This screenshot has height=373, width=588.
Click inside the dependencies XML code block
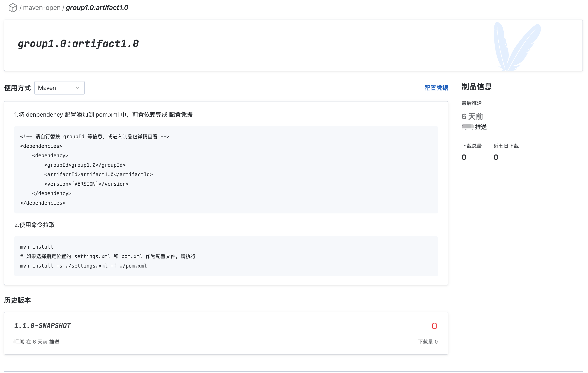[x=226, y=170]
